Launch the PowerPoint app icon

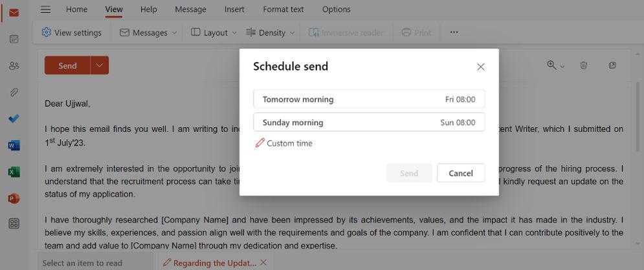click(14, 198)
